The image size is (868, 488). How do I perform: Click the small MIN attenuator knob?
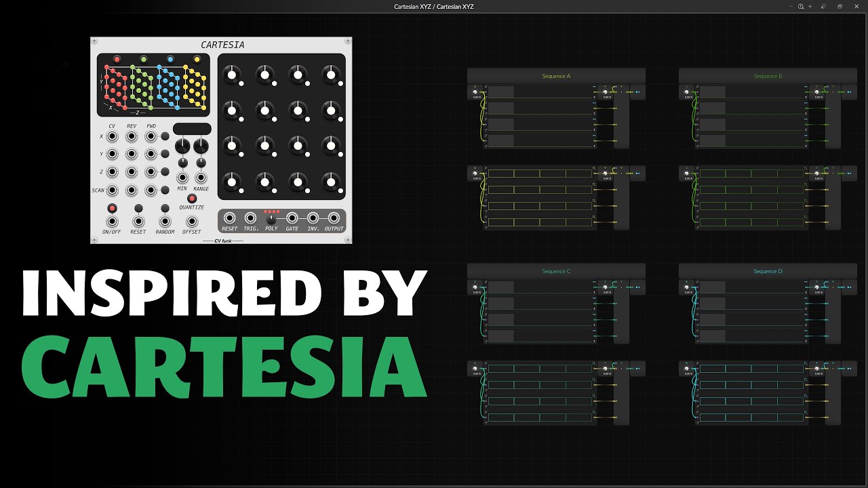click(182, 163)
